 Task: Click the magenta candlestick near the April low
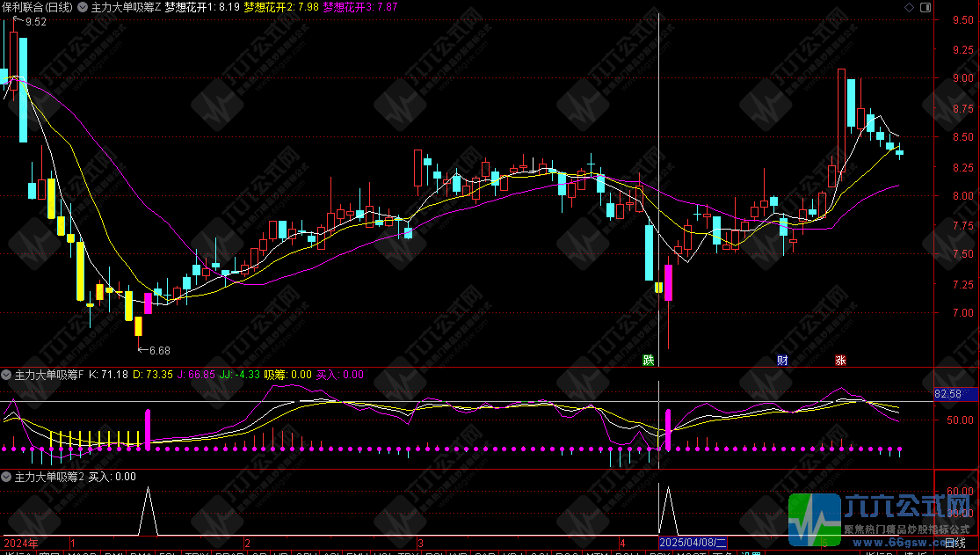tap(669, 281)
